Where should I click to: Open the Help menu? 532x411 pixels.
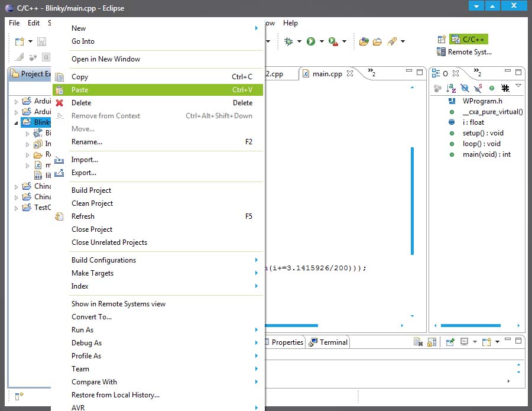click(290, 23)
